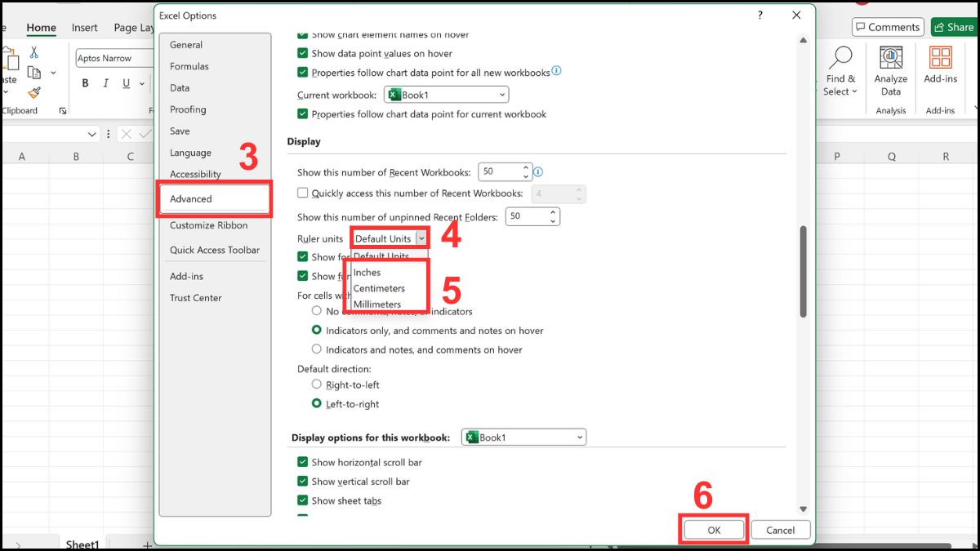
Task: Apply Bold formatting from the ribbon
Action: tap(85, 82)
